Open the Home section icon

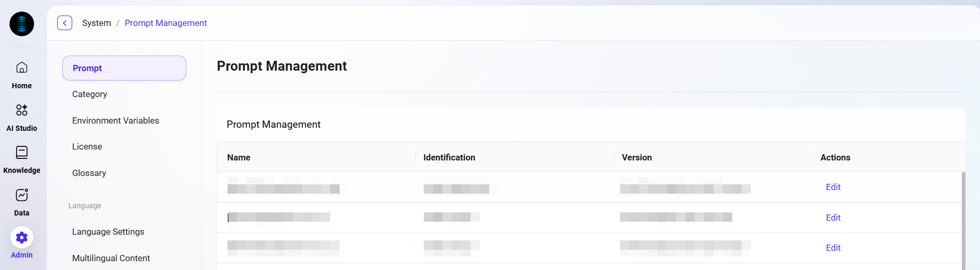click(22, 67)
